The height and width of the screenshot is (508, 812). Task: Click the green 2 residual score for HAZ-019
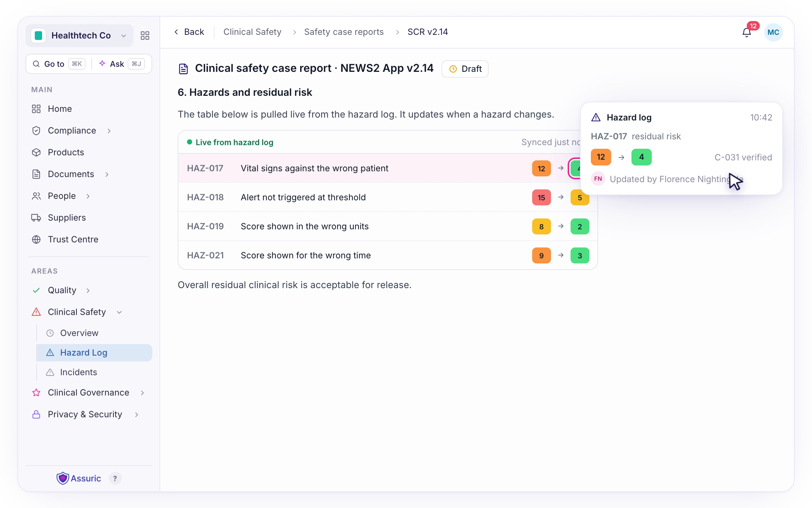click(580, 226)
